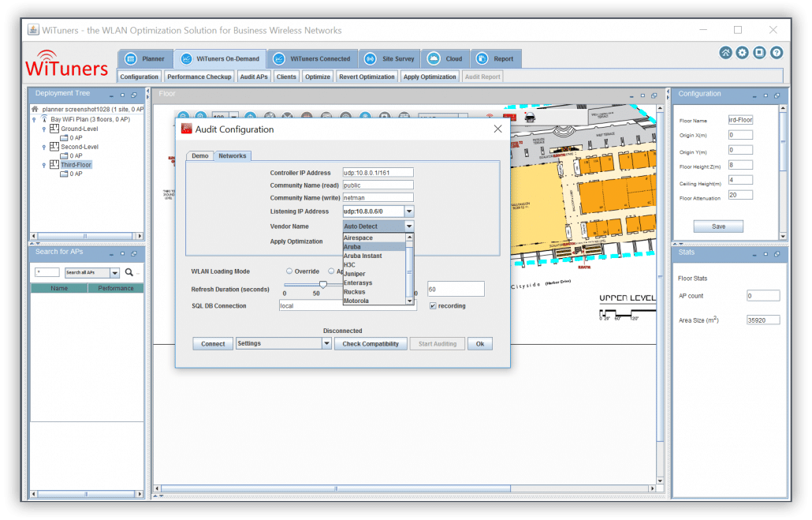Maximize the Floor panel
Screen dimensions: 812x520
[x=643, y=96]
